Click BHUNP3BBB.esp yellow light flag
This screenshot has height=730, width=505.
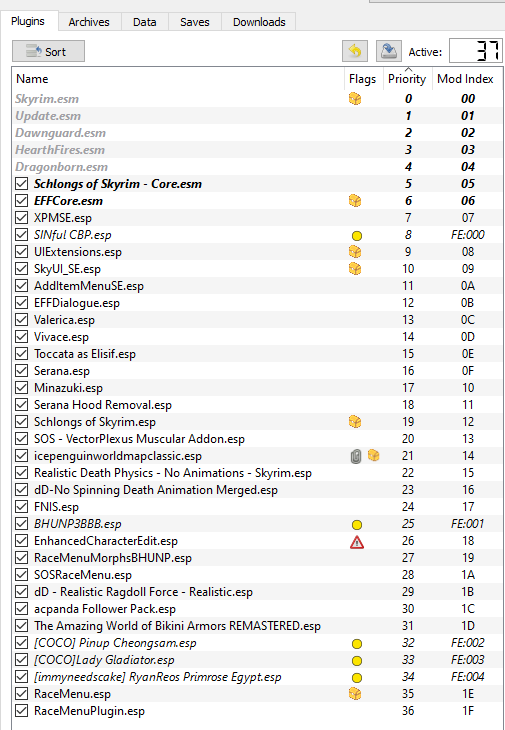coord(357,525)
